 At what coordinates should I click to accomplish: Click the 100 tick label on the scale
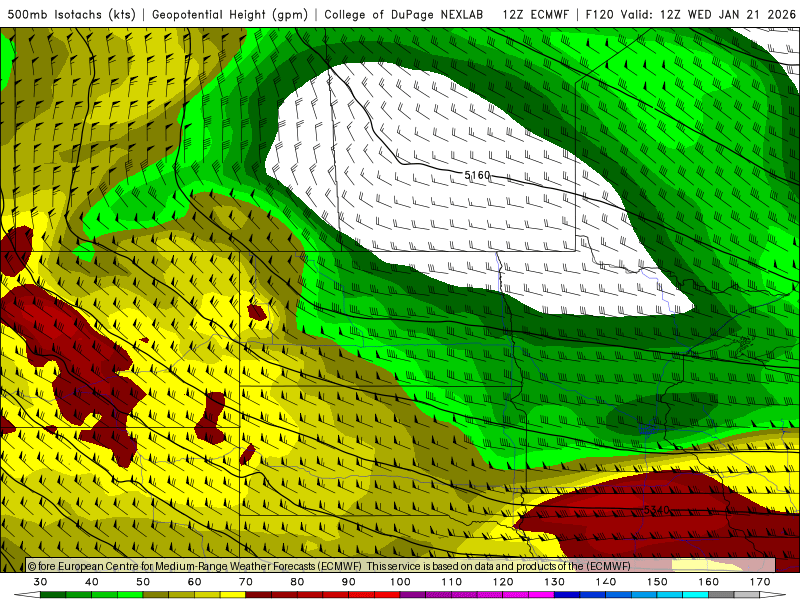[400, 582]
